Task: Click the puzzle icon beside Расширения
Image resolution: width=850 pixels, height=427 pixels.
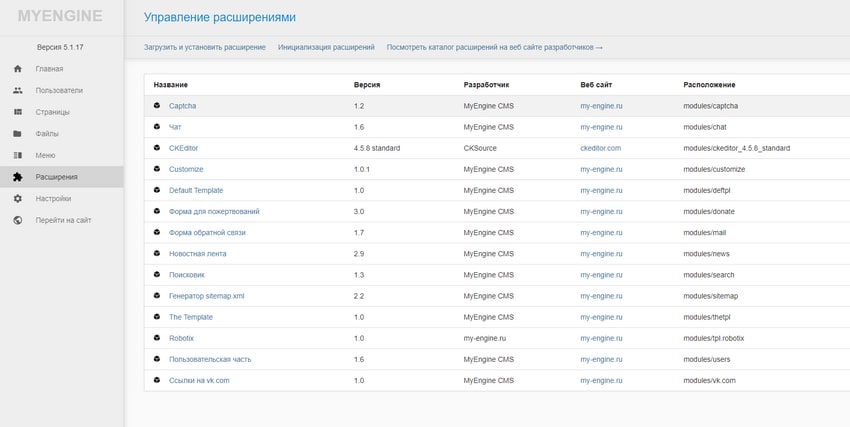Action: pos(18,177)
